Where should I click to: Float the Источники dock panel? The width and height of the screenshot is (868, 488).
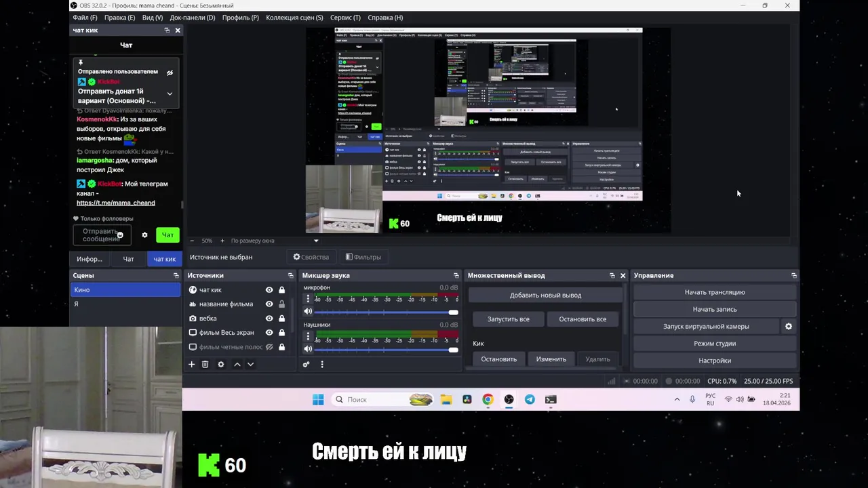[x=291, y=276]
